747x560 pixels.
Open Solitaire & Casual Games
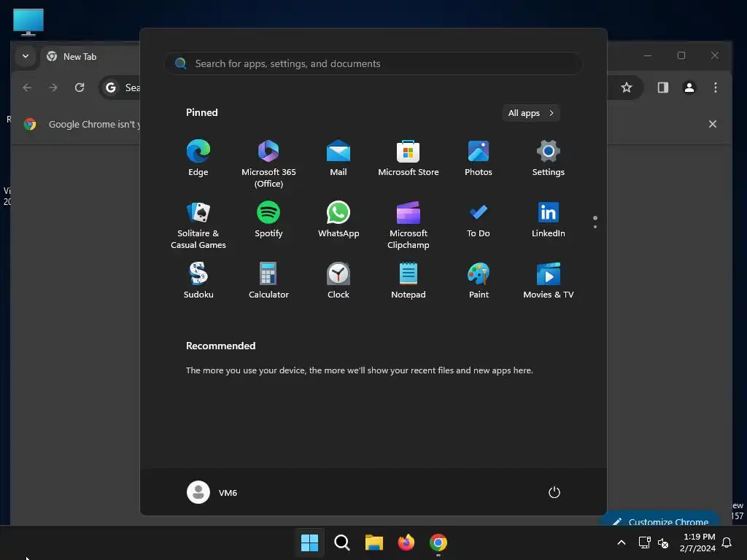(x=198, y=225)
